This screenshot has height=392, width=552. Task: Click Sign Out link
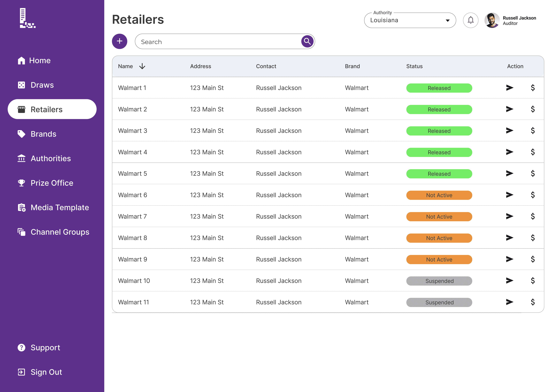coord(46,372)
